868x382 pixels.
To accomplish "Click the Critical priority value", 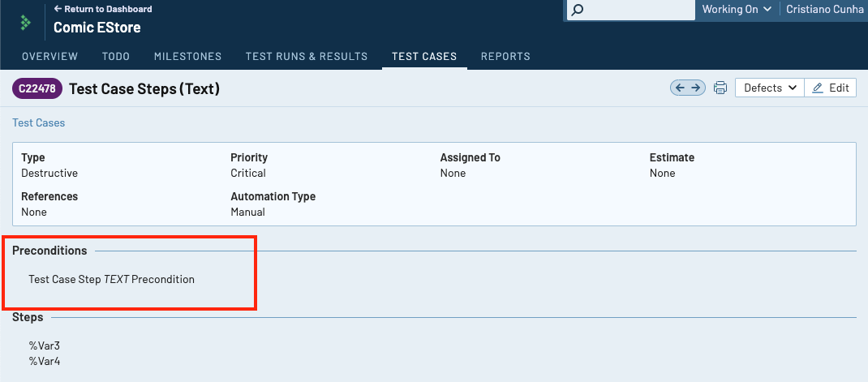I will pos(248,174).
